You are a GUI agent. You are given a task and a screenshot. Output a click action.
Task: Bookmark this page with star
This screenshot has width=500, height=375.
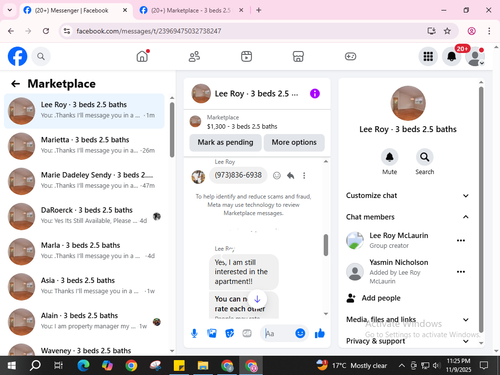[447, 31]
